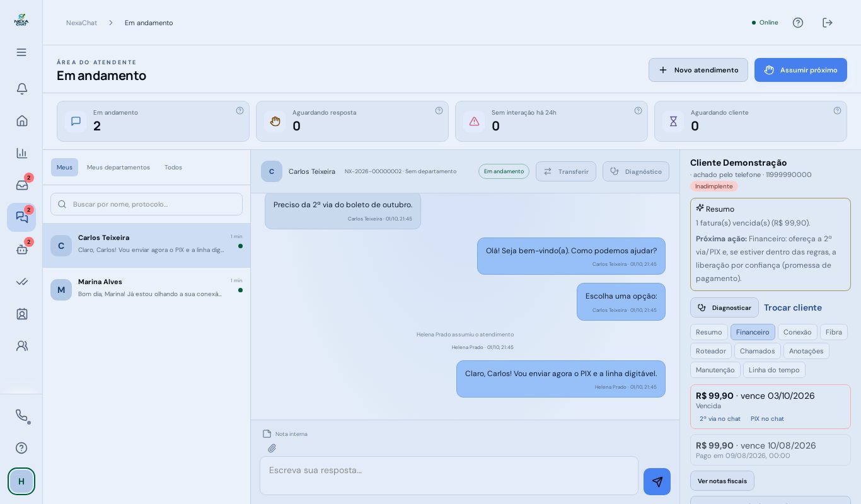The width and height of the screenshot is (861, 504).
Task: Click Ver notas fiscais button
Action: click(722, 481)
